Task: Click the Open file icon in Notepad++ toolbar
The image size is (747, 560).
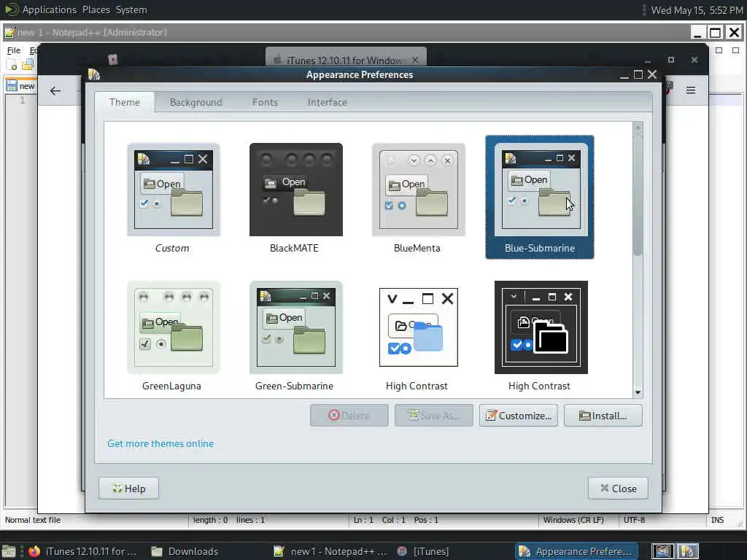Action: click(28, 65)
